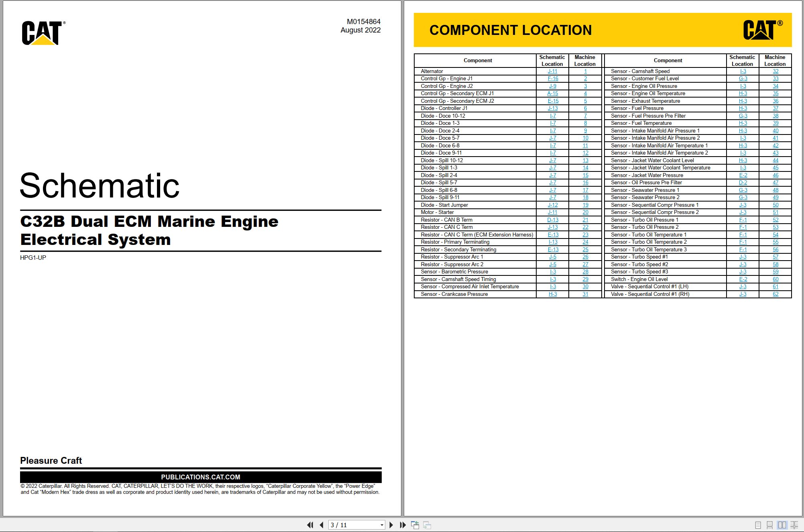Image resolution: width=804 pixels, height=532 pixels.
Task: Open Control Gp - Engine J1 location F-16
Action: 553,79
